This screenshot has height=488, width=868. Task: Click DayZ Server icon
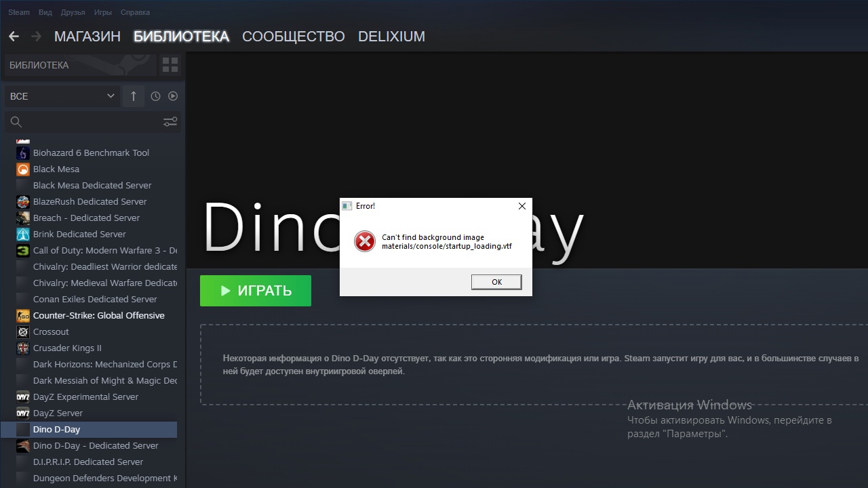click(x=23, y=413)
